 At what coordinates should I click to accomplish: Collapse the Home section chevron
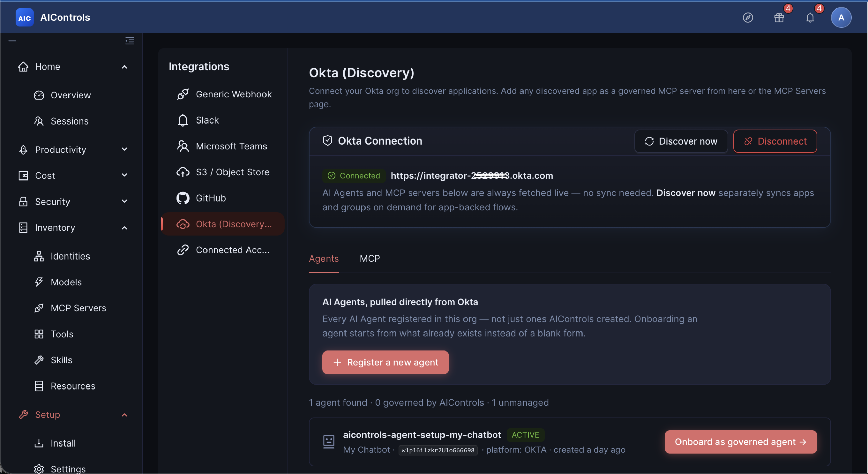click(124, 67)
